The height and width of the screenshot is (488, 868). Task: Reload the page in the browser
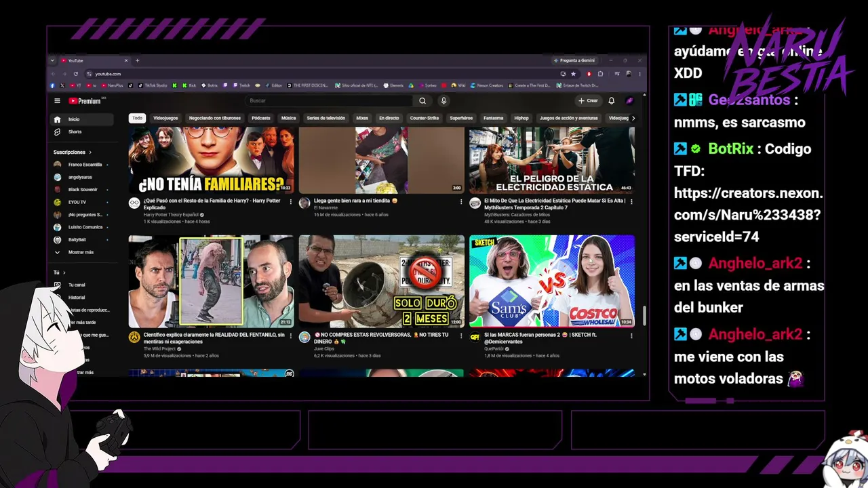point(76,74)
